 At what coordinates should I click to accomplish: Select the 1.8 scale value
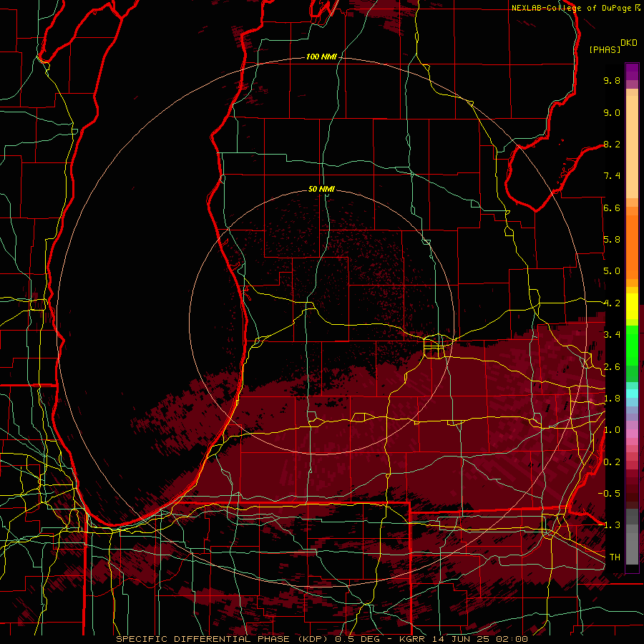[x=612, y=399]
